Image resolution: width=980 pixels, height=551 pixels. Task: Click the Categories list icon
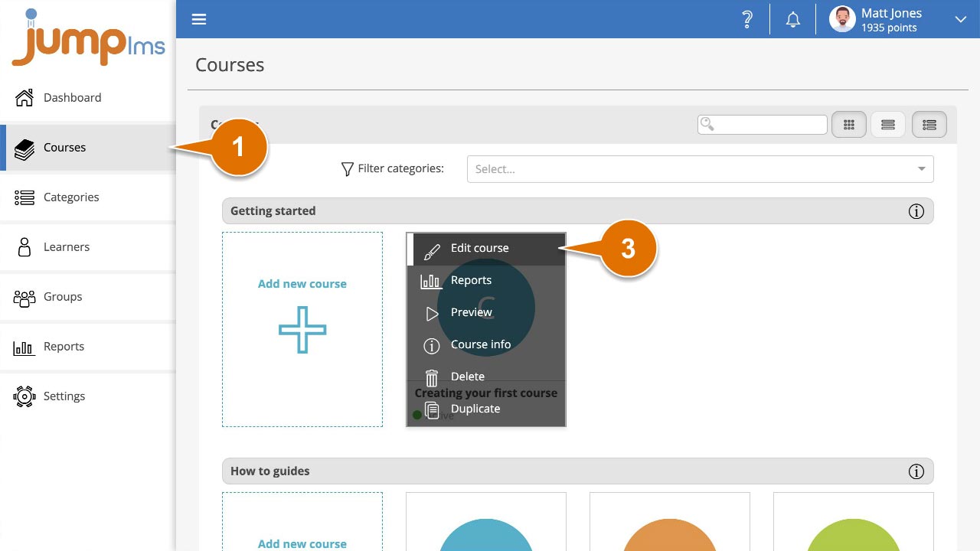click(x=24, y=197)
